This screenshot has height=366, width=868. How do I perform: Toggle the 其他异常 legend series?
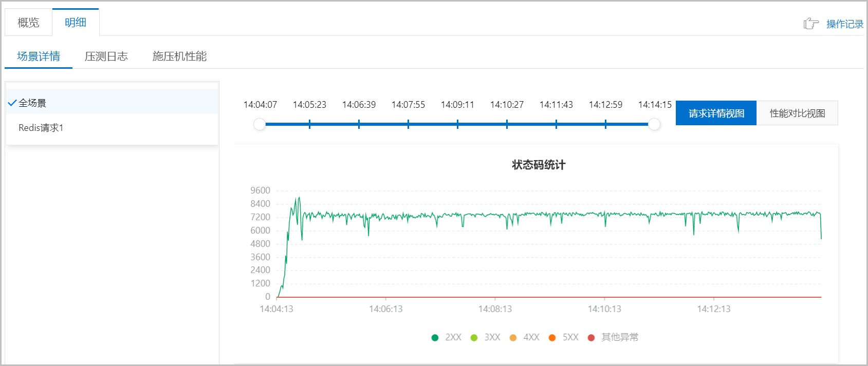click(613, 337)
